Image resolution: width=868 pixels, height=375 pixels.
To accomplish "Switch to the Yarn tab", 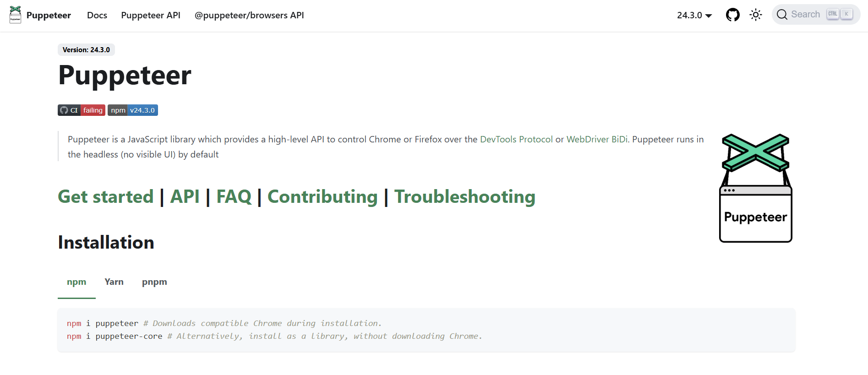I will (x=114, y=282).
